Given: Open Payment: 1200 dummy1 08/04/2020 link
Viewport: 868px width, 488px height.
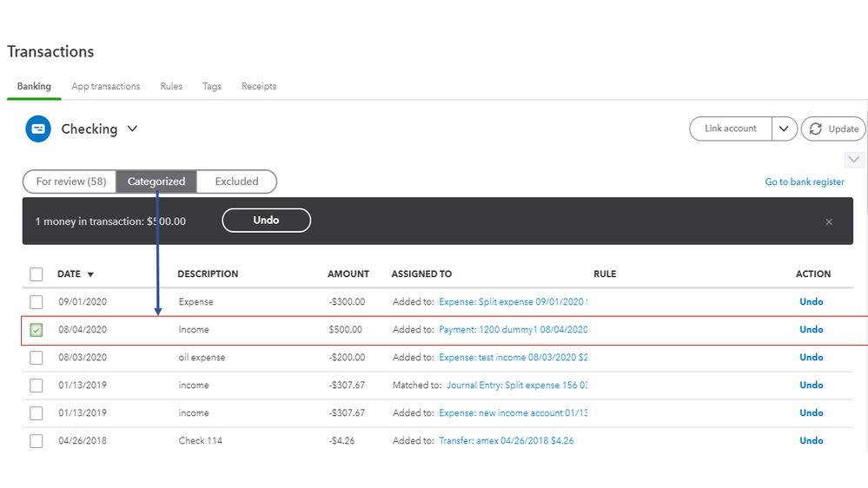Looking at the screenshot, I should [x=514, y=330].
